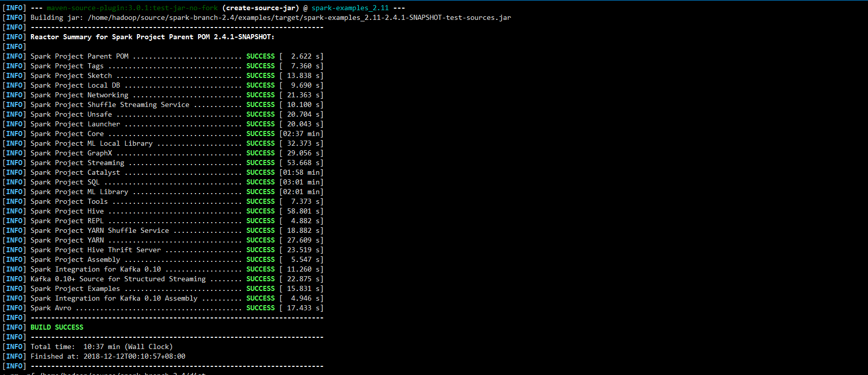Click 'Spark Project Launcher' text

coord(75,124)
